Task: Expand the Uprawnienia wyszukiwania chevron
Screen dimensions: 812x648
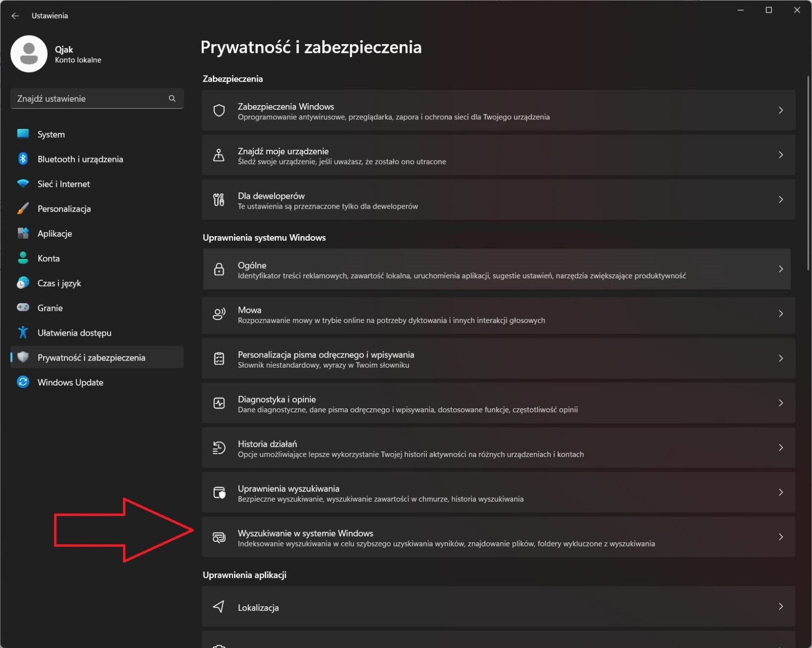Action: 781,492
